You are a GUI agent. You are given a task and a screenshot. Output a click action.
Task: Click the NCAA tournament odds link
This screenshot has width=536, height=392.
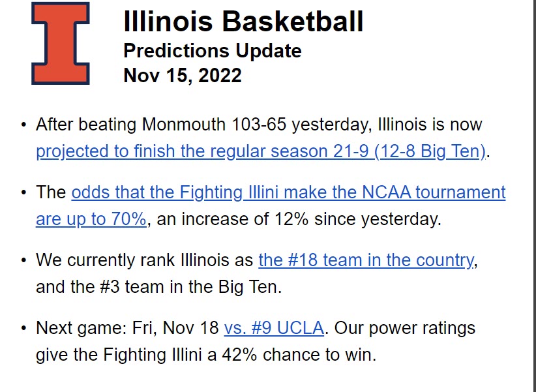point(288,192)
